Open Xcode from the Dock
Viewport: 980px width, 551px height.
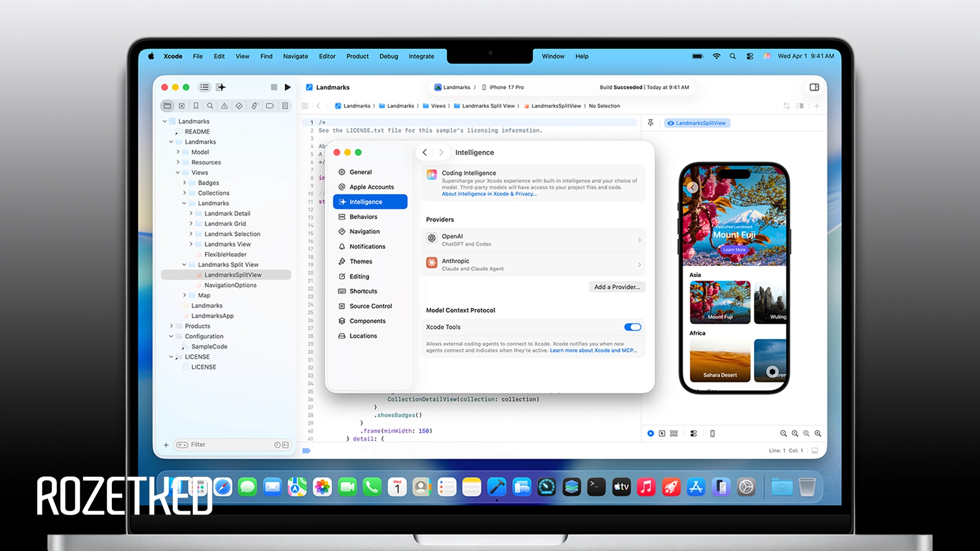click(x=496, y=487)
